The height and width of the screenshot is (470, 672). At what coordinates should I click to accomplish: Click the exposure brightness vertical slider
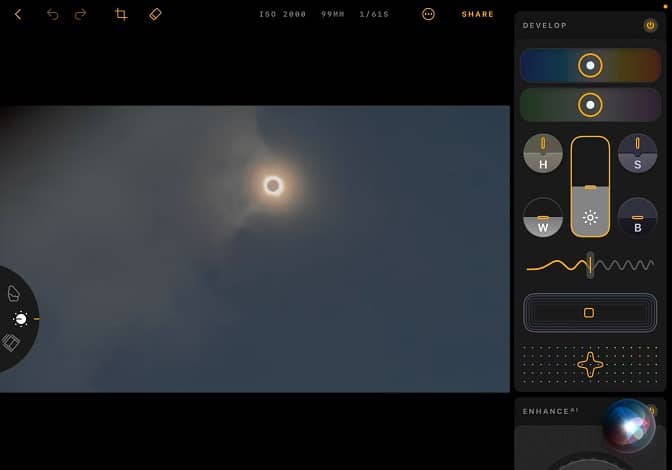click(590, 187)
